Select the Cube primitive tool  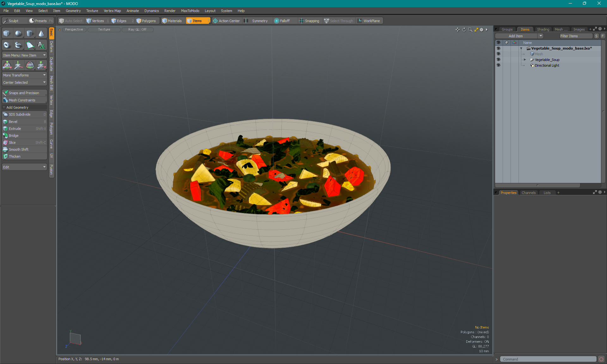click(x=7, y=33)
